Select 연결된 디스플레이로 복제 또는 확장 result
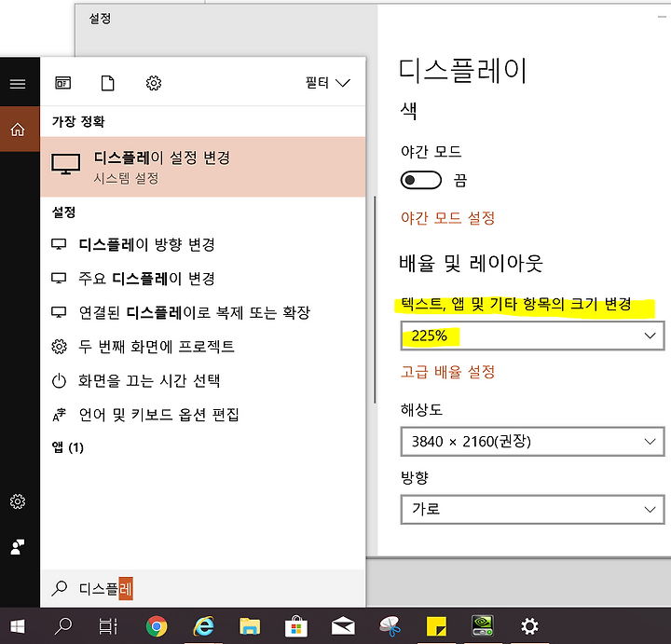Viewport: 671px width, 644px height. (x=203, y=312)
